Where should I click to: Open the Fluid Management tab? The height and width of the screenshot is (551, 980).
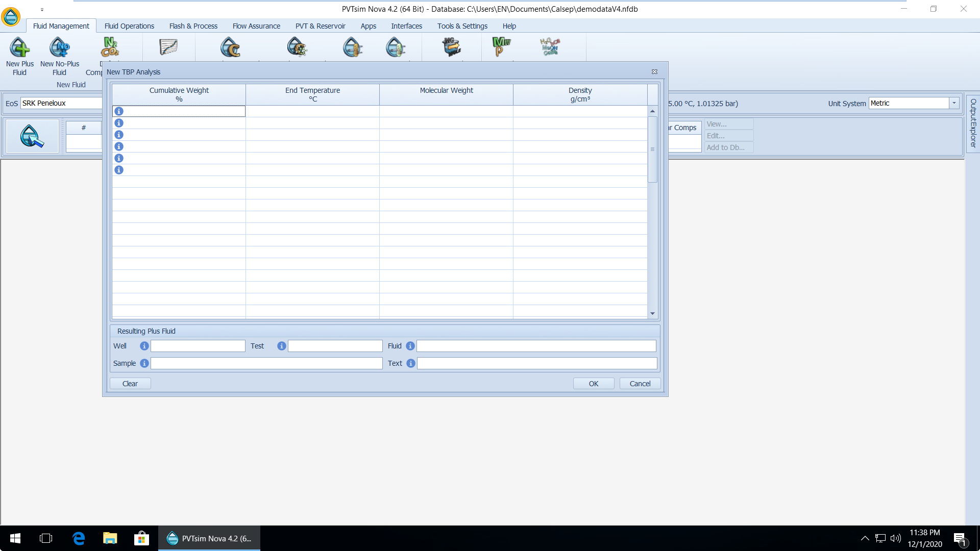point(61,26)
